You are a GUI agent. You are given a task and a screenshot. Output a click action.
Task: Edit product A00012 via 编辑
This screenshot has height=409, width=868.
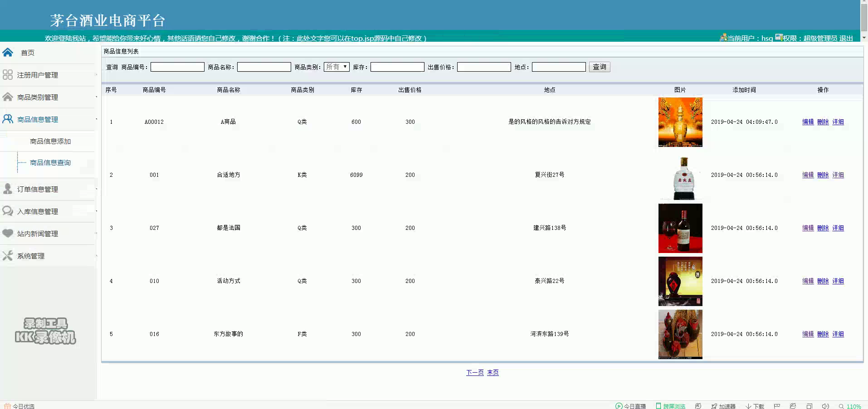pos(808,122)
